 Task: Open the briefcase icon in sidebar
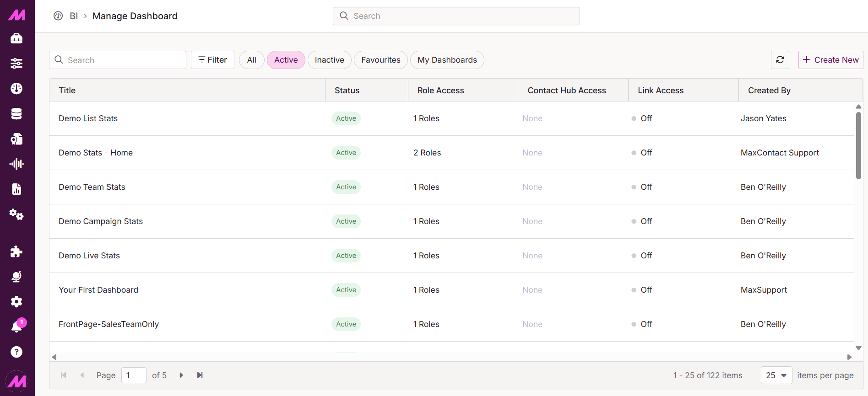16,39
